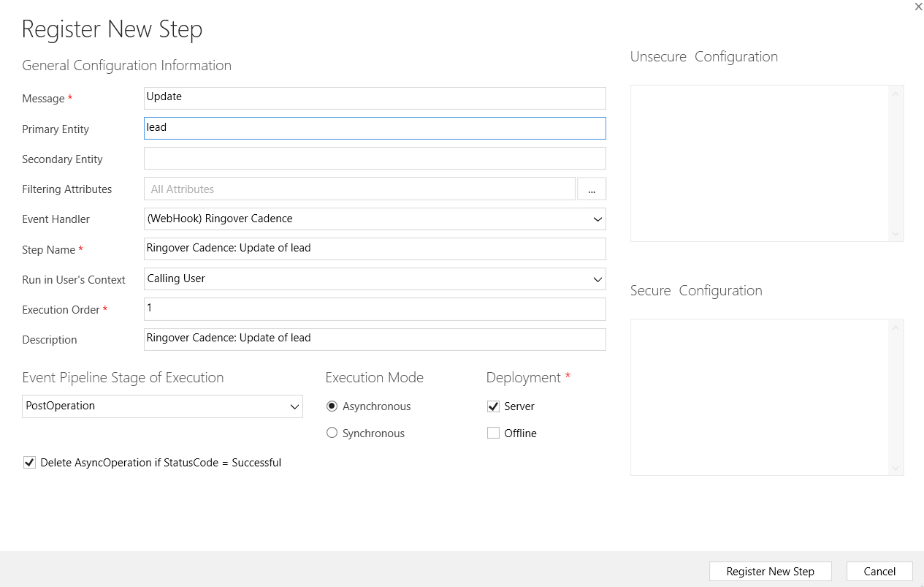Click the Event Handler label
Viewport: 924px width, 587px height.
click(56, 219)
